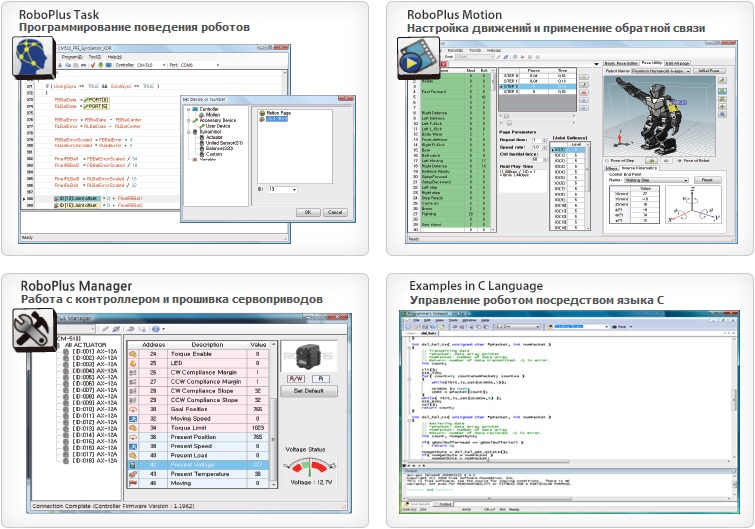755x529 pixels.
Task: Click OK in the Set Device dialog
Action: point(308,212)
